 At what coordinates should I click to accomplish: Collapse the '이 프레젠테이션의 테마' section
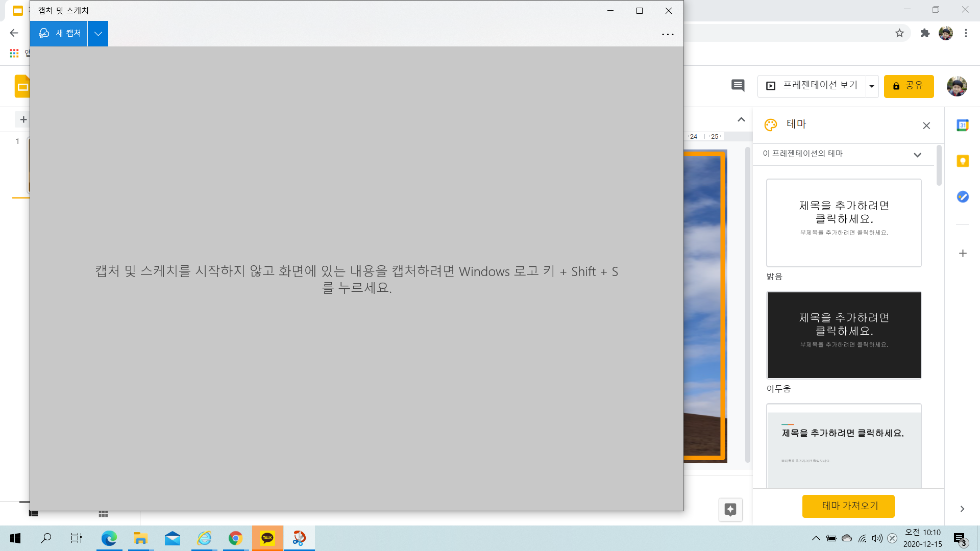(x=917, y=155)
